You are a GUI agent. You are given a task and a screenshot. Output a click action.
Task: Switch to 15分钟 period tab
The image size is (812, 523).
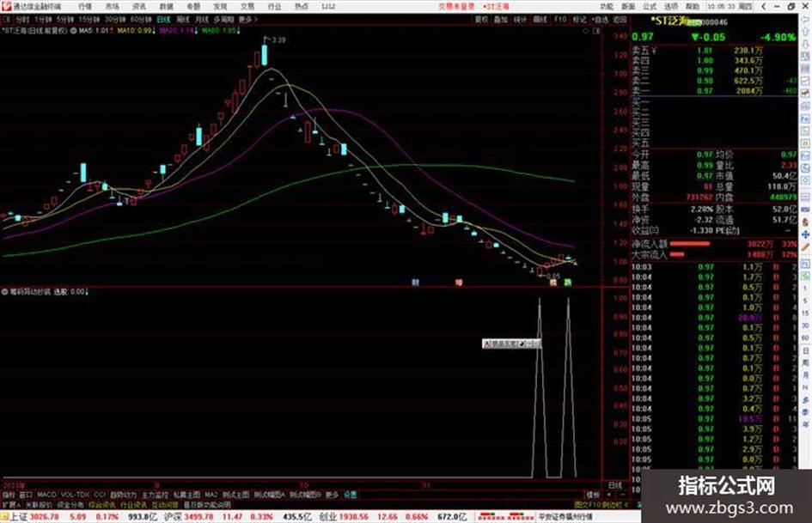[x=89, y=19]
